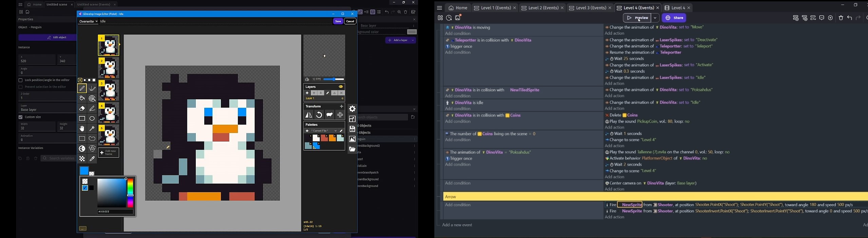Select the Vertical mirror pen tool
The height and width of the screenshot is (238, 868).
pyautogui.click(x=92, y=89)
